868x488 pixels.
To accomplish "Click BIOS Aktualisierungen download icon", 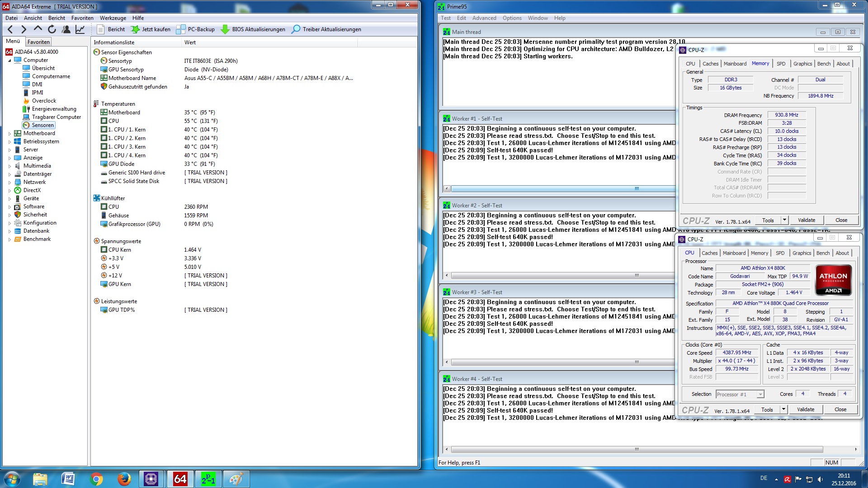I will [x=225, y=29].
